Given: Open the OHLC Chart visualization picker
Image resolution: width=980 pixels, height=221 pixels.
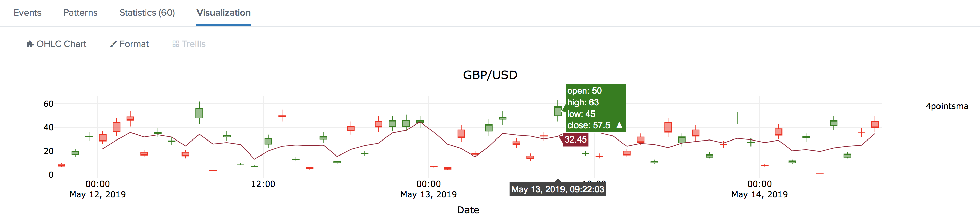Looking at the screenshot, I should (x=57, y=44).
